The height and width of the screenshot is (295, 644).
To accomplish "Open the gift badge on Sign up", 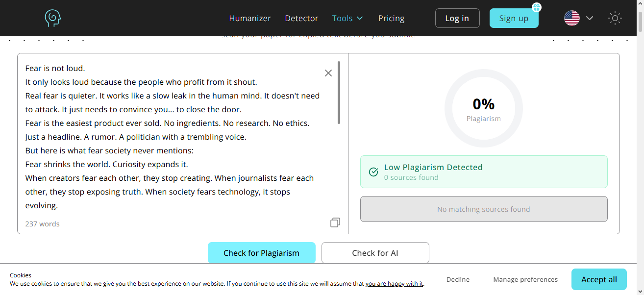I will 537,7.
